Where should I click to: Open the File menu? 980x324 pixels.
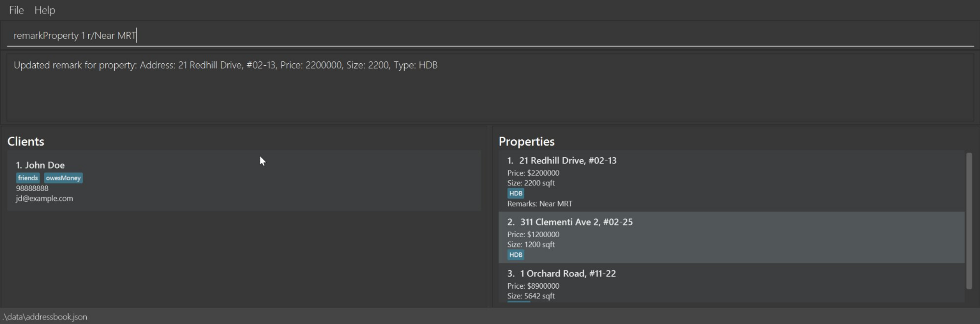tap(16, 10)
